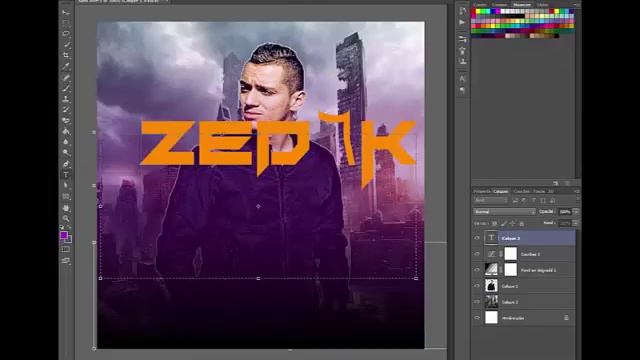Select the Eraser tool
Image resolution: width=640 pixels, height=360 pixels.
coord(66,120)
